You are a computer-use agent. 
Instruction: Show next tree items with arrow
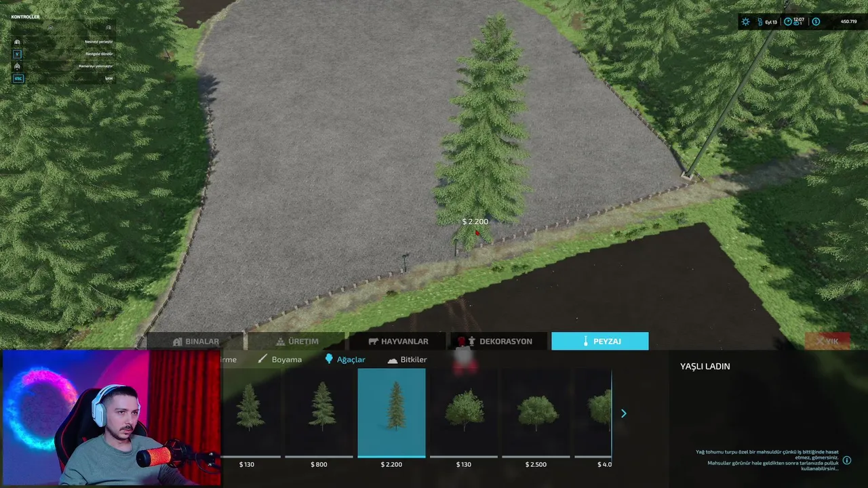click(x=624, y=413)
